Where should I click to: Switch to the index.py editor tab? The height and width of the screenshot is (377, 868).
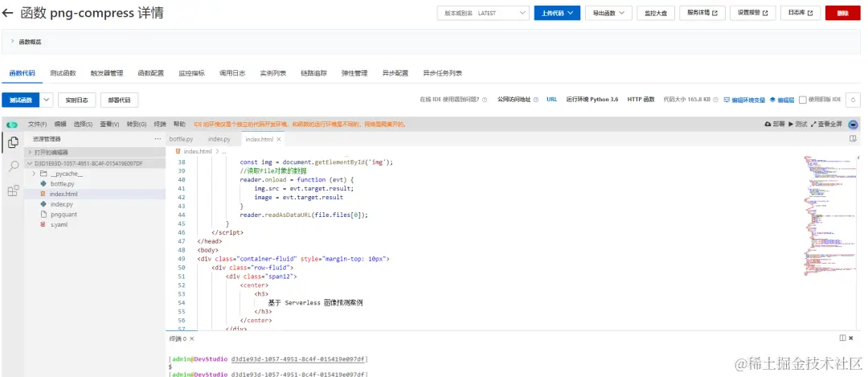coord(219,140)
